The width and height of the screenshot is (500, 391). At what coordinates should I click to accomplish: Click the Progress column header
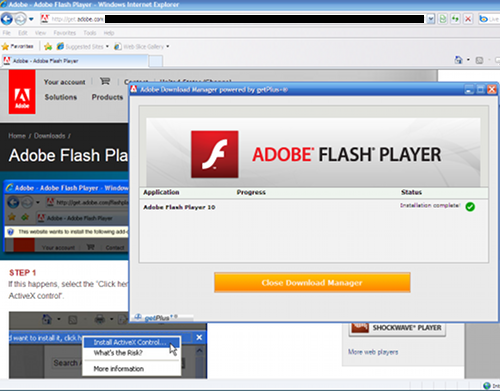tap(251, 192)
